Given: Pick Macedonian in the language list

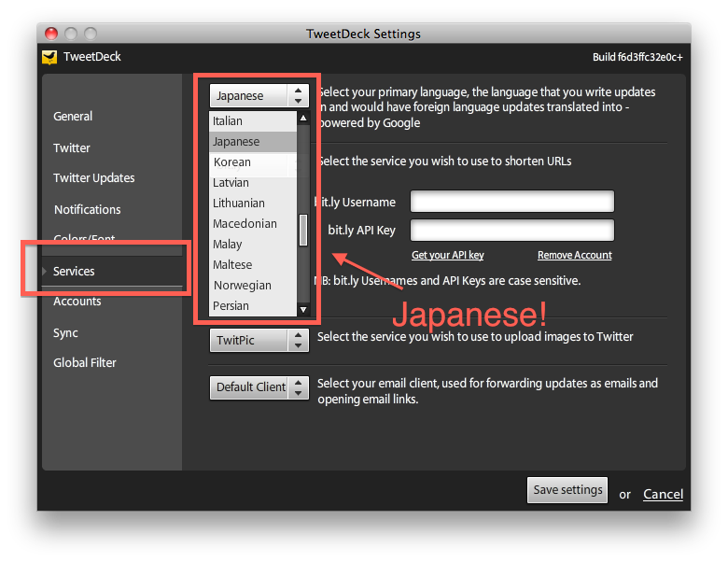Looking at the screenshot, I should [x=253, y=223].
